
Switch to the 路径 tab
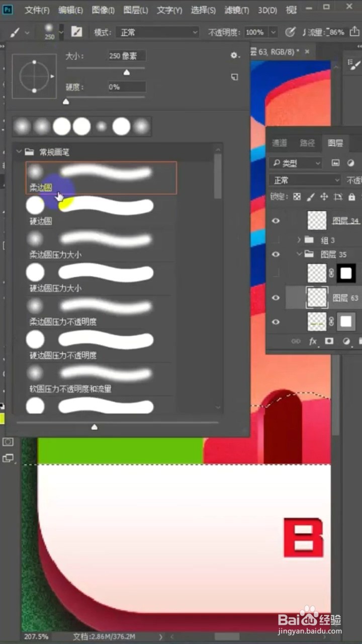click(307, 143)
